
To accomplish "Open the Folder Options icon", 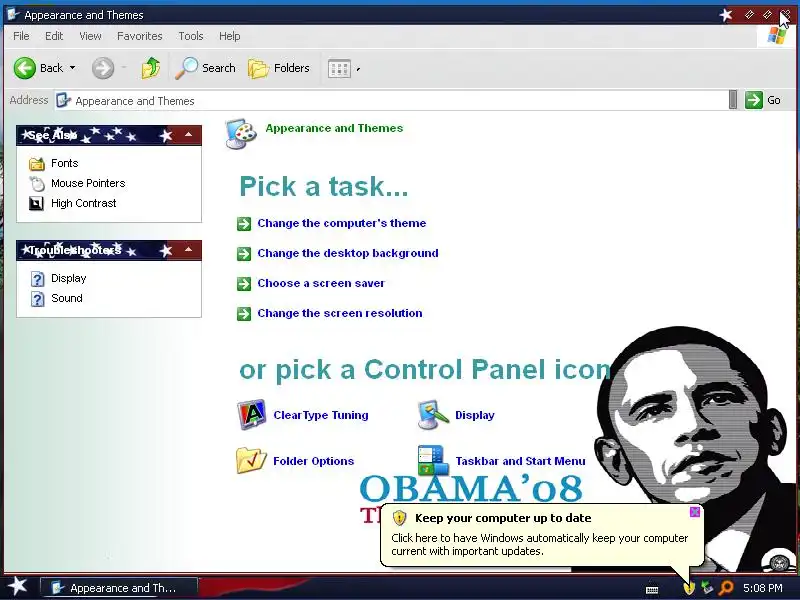I will tap(251, 460).
